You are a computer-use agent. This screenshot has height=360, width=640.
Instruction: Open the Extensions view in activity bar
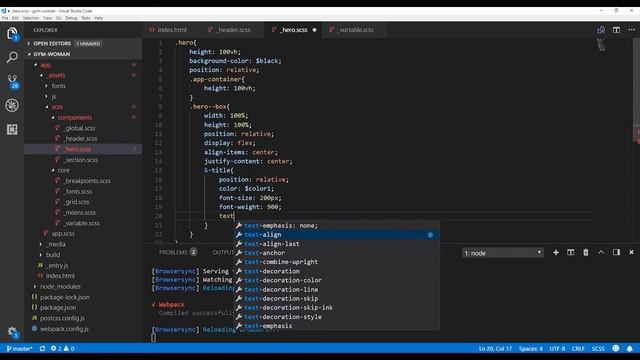(x=12, y=129)
